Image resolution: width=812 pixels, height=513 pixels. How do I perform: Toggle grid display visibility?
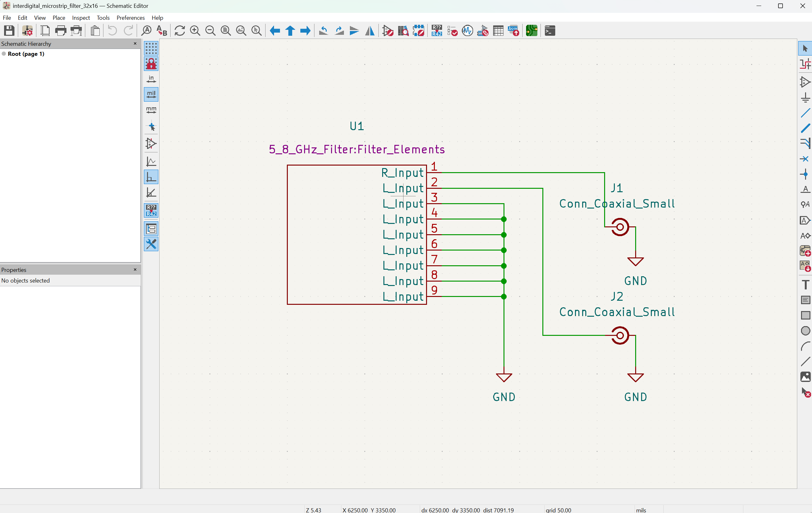click(x=151, y=49)
